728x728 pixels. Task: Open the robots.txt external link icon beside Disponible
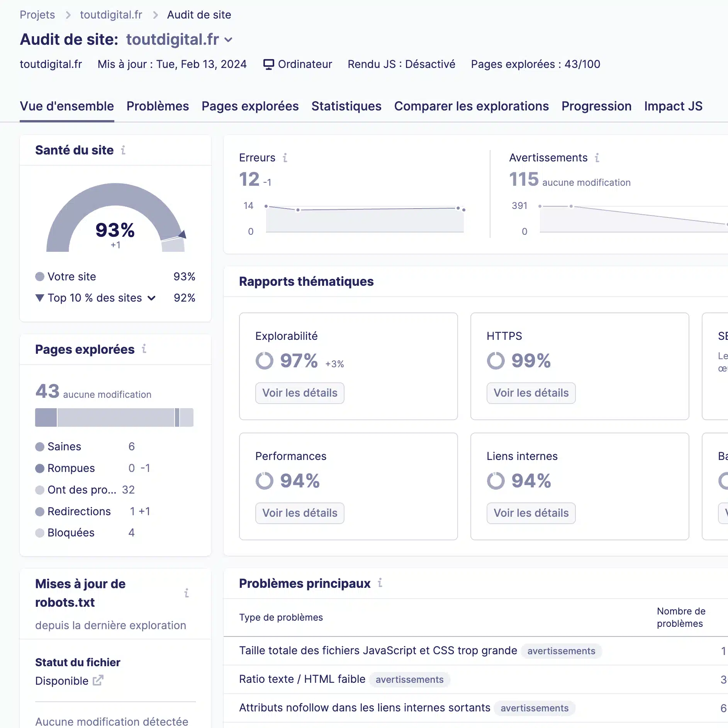click(98, 680)
